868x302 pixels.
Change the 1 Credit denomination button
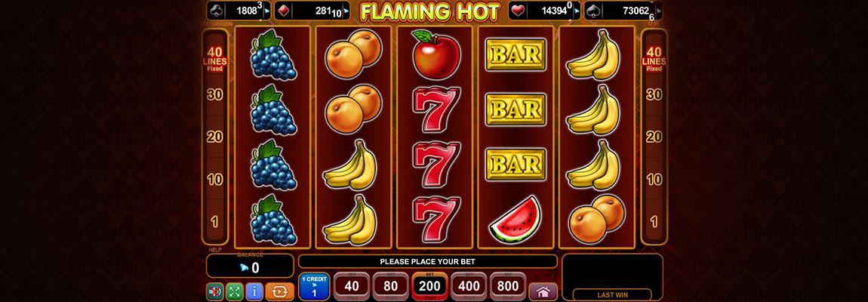tap(314, 287)
